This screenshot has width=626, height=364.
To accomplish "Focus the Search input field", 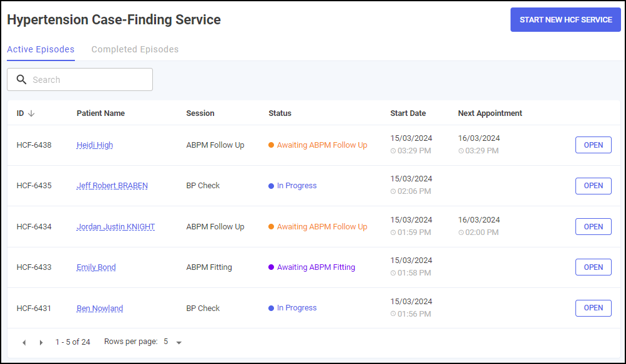I will tap(80, 79).
